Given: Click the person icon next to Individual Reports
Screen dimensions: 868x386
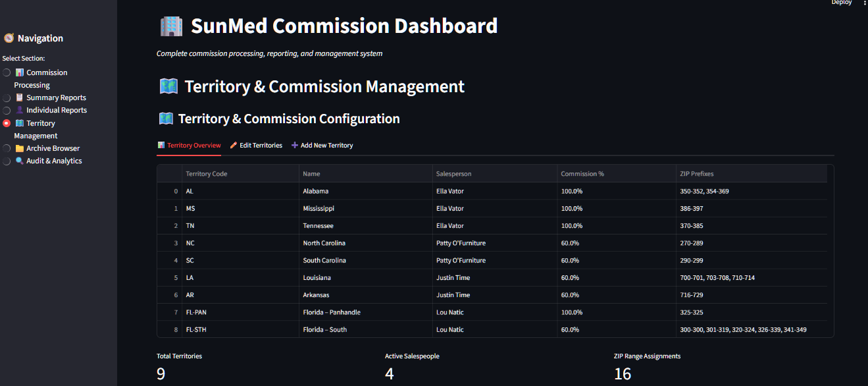Looking at the screenshot, I should 19,109.
